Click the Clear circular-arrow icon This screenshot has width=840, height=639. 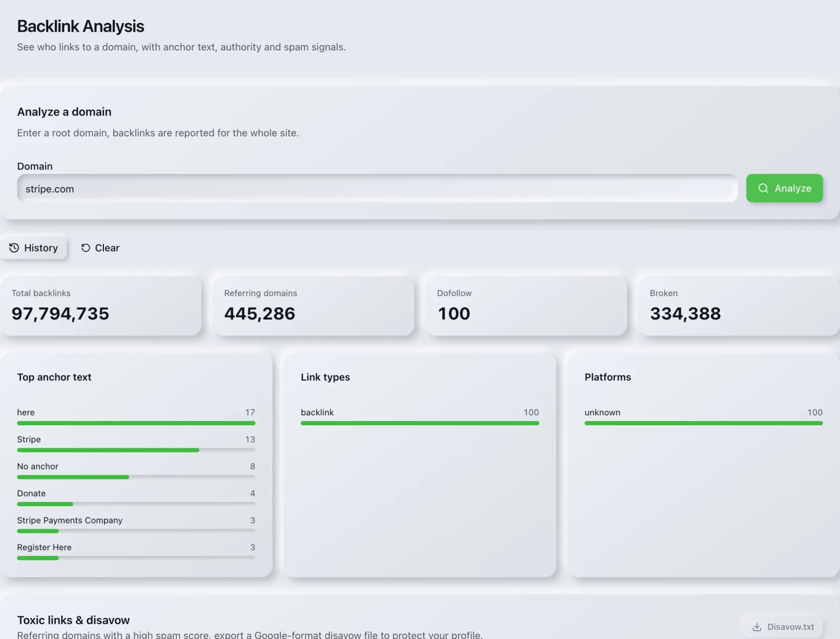tap(86, 248)
